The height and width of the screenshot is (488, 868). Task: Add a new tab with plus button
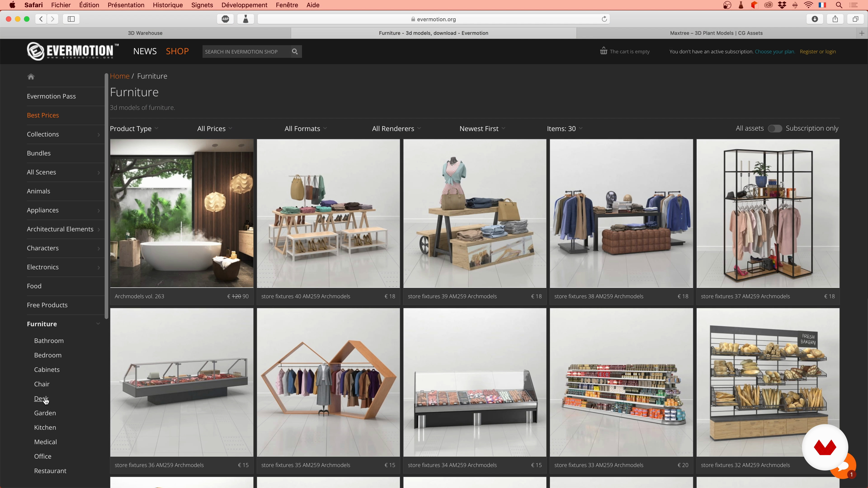point(862,33)
